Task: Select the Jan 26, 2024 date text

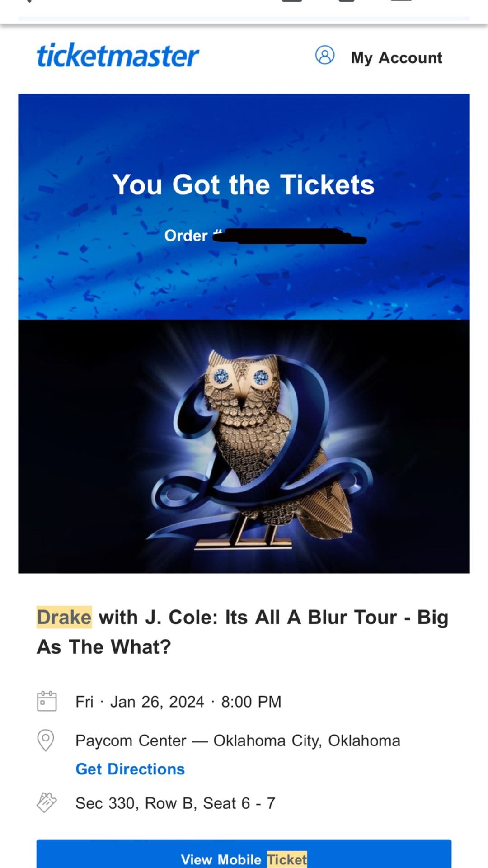Action: 157,702
